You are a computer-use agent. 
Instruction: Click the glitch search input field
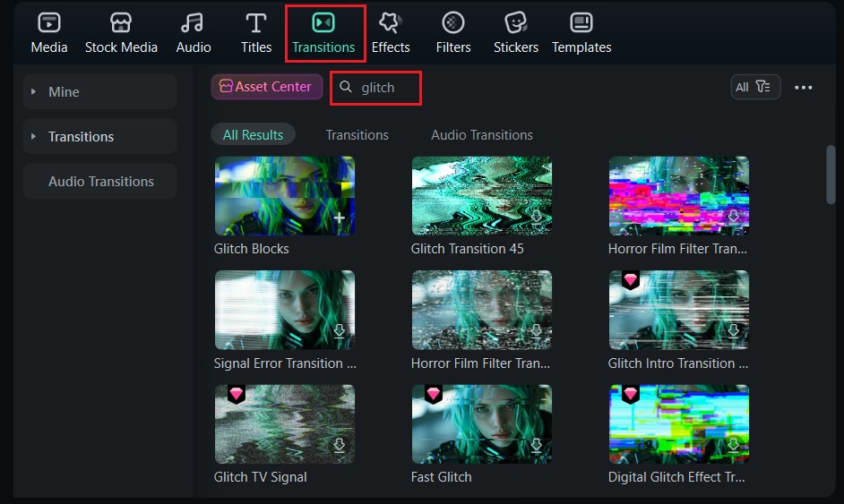click(375, 87)
